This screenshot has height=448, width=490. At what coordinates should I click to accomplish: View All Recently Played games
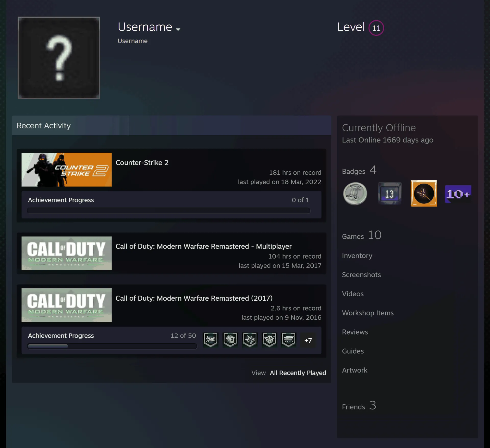(298, 373)
